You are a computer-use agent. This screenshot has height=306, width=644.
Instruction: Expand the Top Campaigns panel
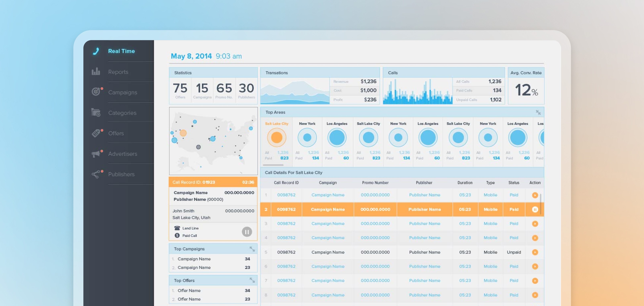tap(252, 249)
